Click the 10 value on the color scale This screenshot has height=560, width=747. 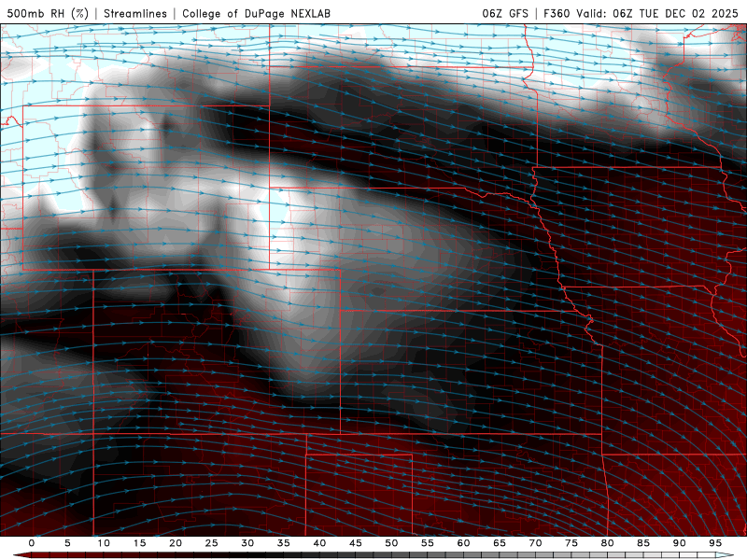[x=104, y=543]
